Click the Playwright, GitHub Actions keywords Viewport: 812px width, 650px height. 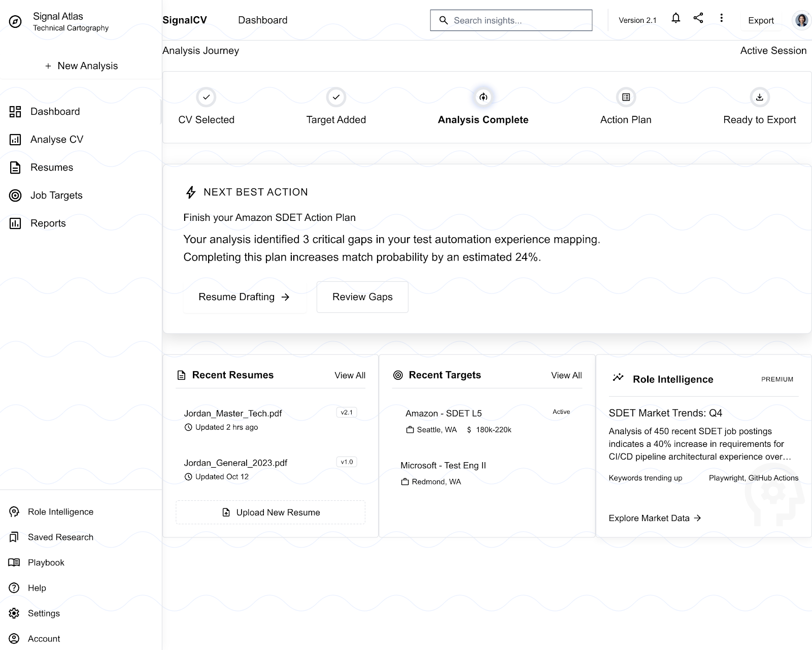coord(754,478)
